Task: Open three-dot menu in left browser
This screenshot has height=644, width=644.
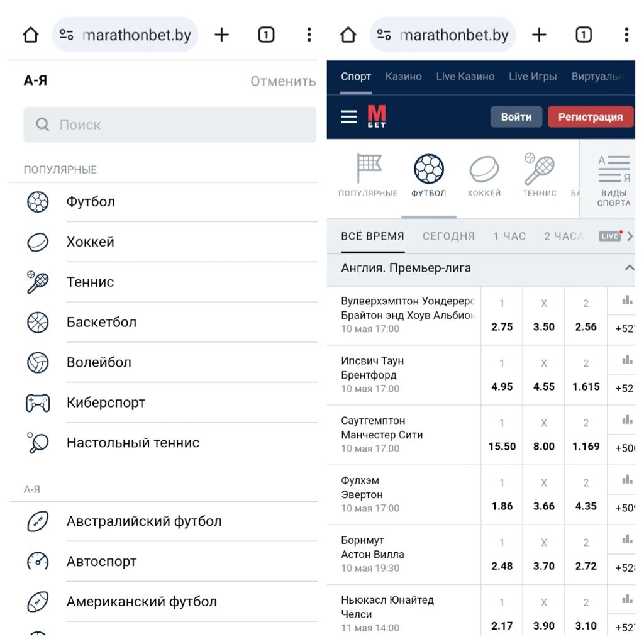Action: tap(309, 35)
